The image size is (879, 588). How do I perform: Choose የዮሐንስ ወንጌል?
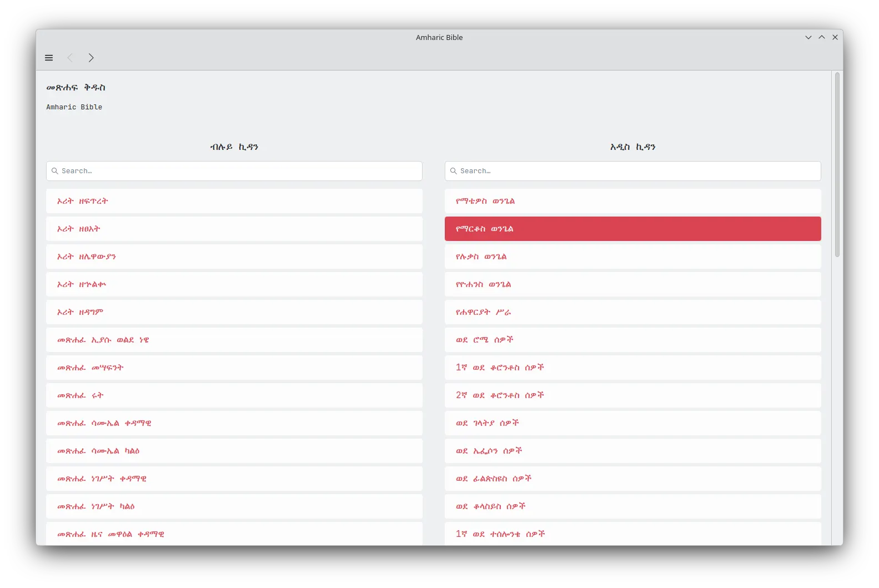tap(633, 284)
